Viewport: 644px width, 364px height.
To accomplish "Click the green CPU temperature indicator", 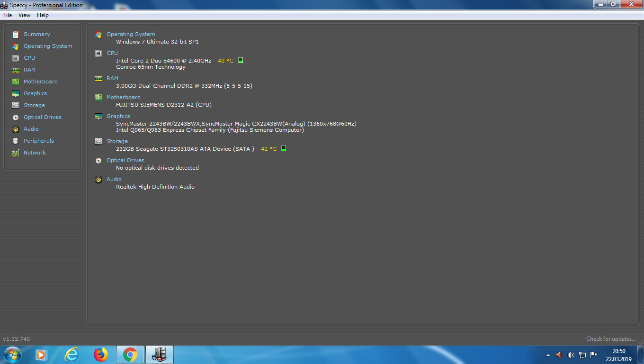I will 241,60.
